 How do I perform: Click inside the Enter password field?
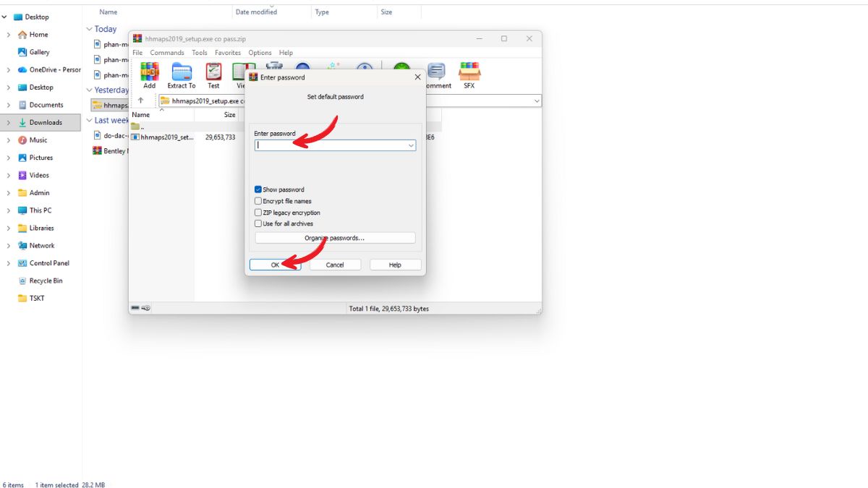click(x=330, y=145)
